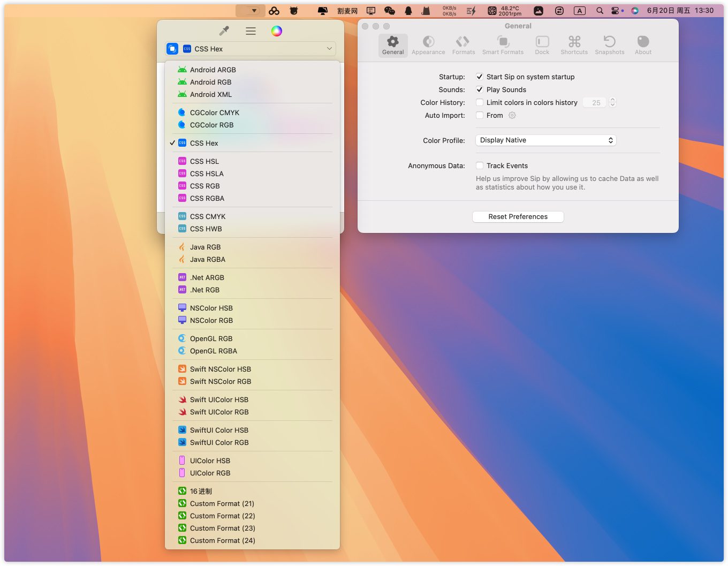Open WeChat from the menu bar
Screen dimensions: 728x566
tap(390, 10)
